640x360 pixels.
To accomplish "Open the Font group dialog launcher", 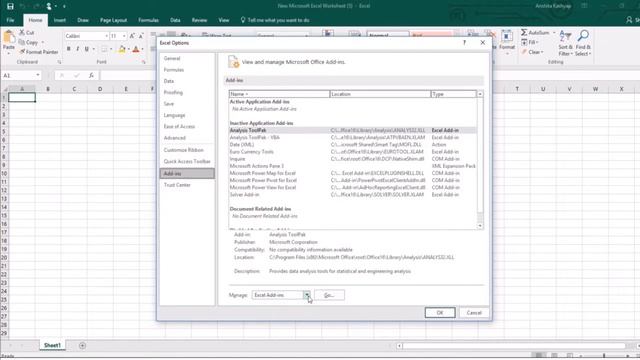I will [x=144, y=62].
